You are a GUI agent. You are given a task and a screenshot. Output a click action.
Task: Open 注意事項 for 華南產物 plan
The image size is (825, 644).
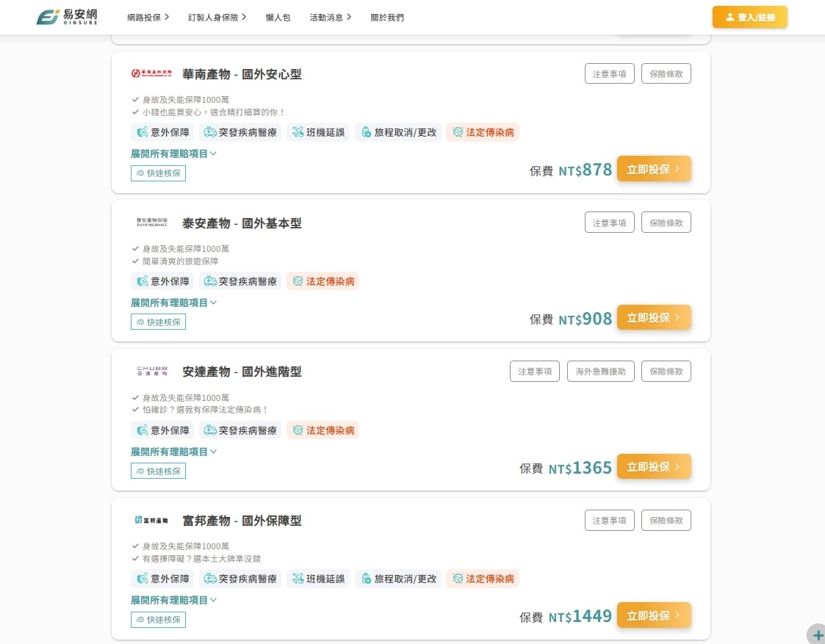609,73
